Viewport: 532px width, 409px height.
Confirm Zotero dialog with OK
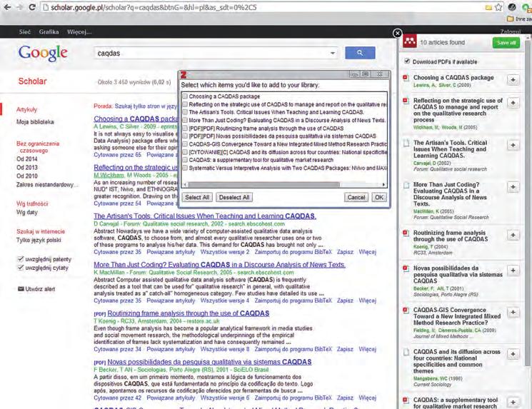click(379, 198)
